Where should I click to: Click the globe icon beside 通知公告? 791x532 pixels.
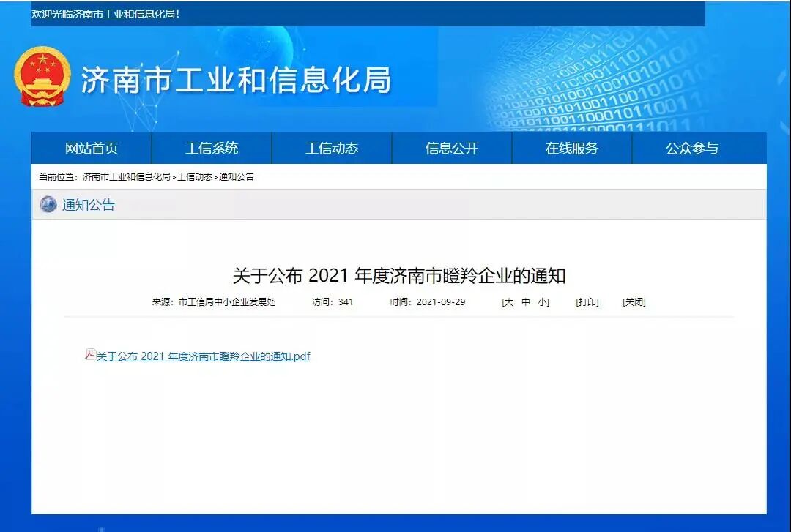pos(48,205)
